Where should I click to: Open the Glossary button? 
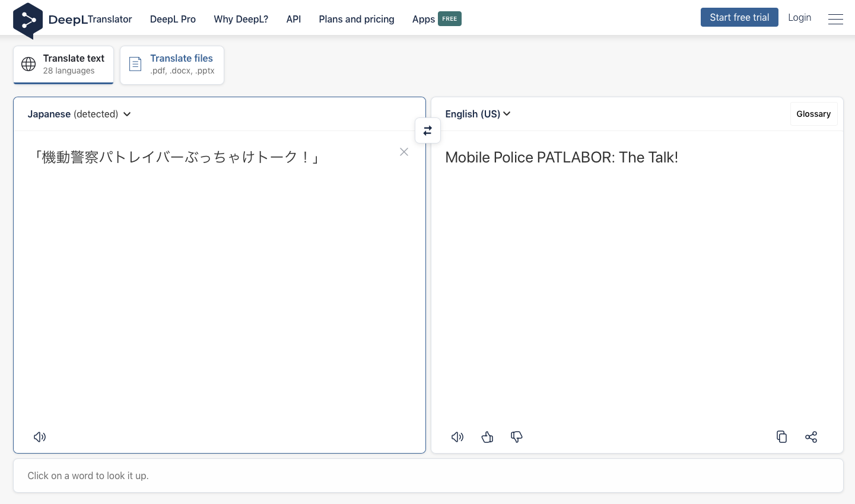813,114
